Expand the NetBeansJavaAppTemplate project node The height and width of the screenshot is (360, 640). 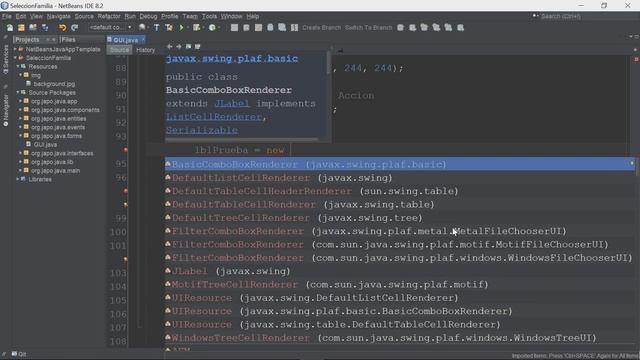(x=16, y=49)
